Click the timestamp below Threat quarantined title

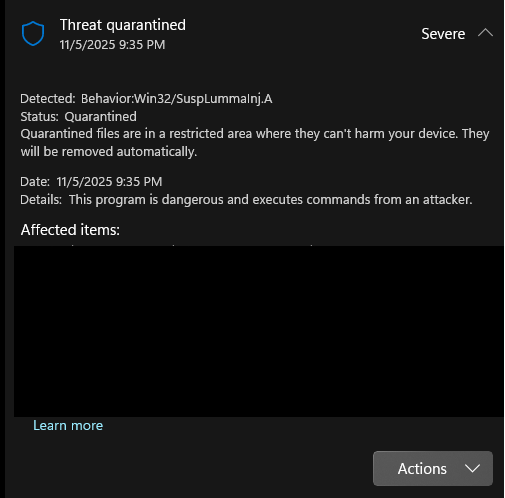(x=112, y=45)
